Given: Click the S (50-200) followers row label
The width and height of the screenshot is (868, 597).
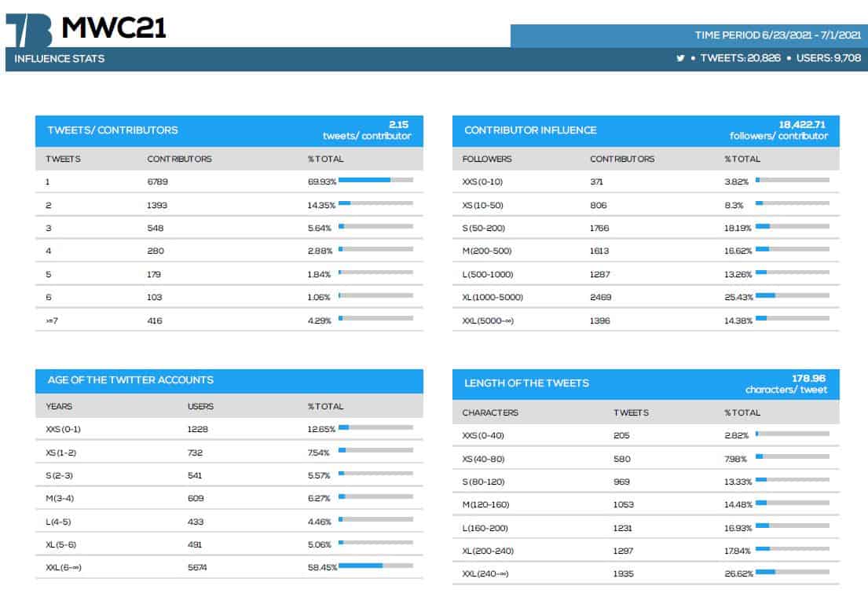Looking at the screenshot, I should point(483,228).
